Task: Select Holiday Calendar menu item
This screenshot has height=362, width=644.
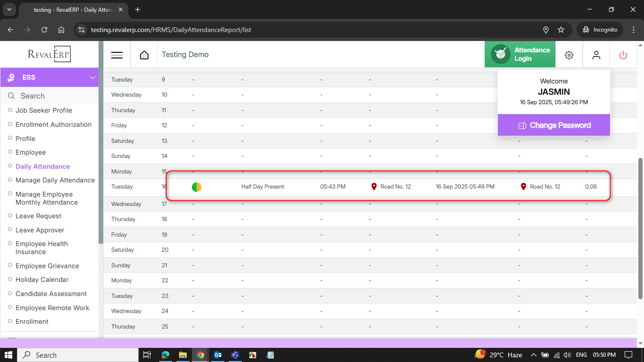Action: [42, 280]
